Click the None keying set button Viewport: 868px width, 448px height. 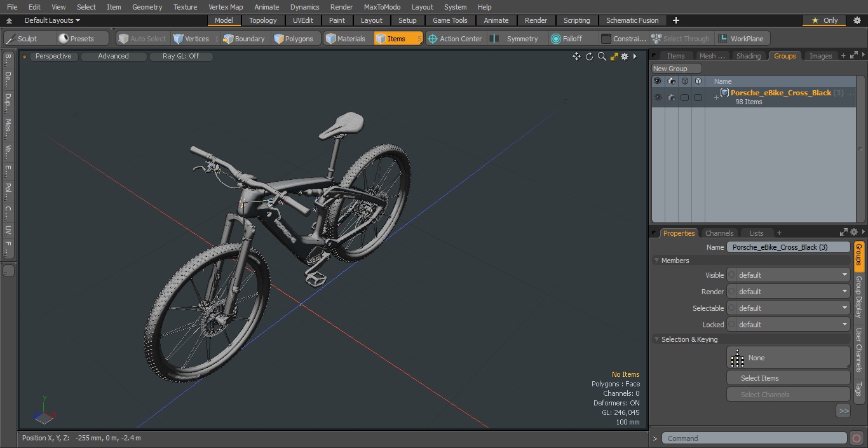(788, 358)
